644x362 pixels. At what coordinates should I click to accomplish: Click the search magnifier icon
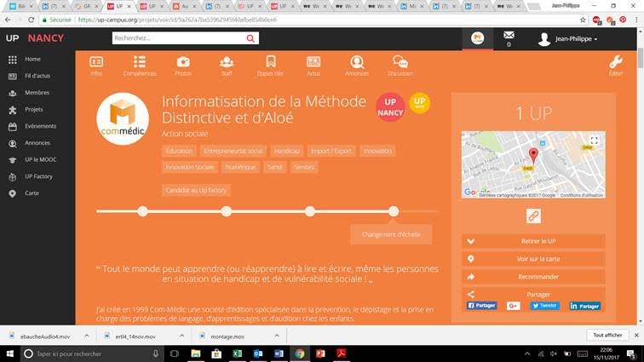tap(250, 38)
